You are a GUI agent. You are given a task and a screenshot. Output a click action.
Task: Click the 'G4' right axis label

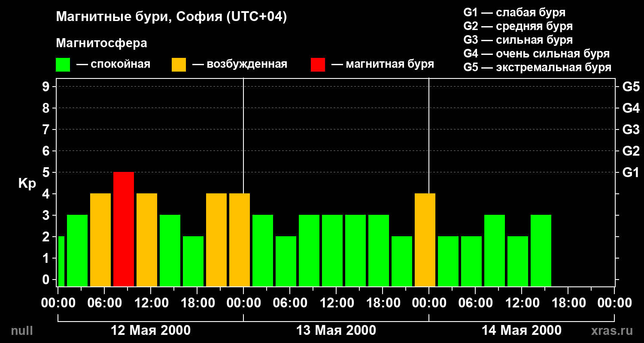tap(631, 108)
